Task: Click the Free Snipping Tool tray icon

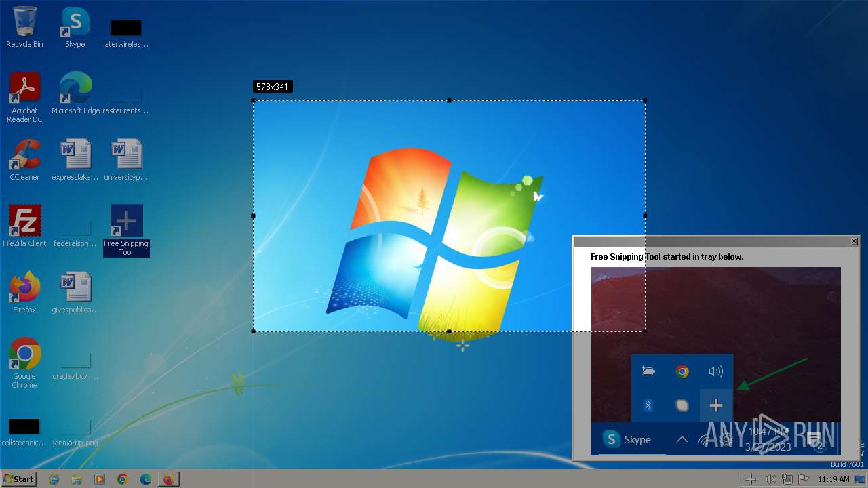Action: pyautogui.click(x=751, y=479)
